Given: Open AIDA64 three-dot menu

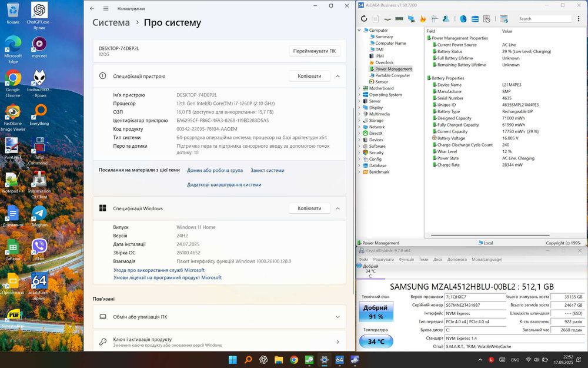Looking at the screenshot, I should click(x=579, y=19).
